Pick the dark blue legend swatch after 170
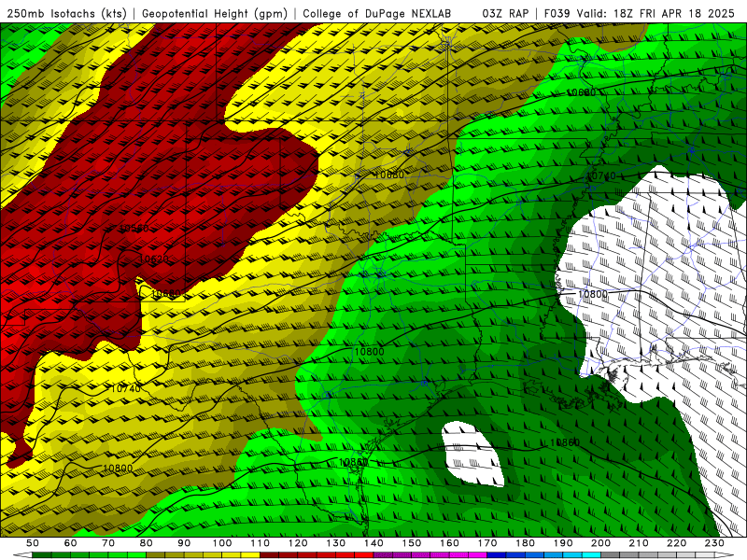747x560 pixels. pyautogui.click(x=497, y=555)
